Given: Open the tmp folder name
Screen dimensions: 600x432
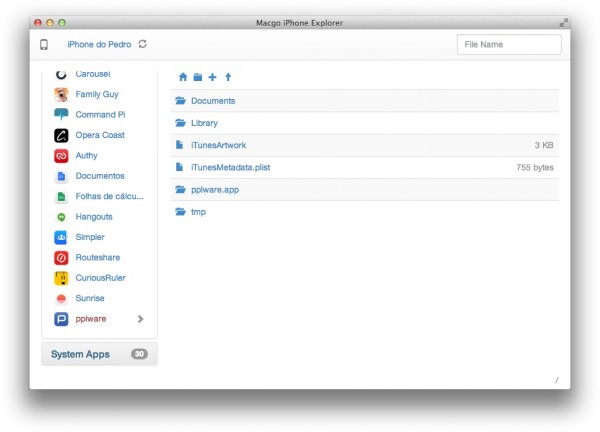Looking at the screenshot, I should (198, 212).
